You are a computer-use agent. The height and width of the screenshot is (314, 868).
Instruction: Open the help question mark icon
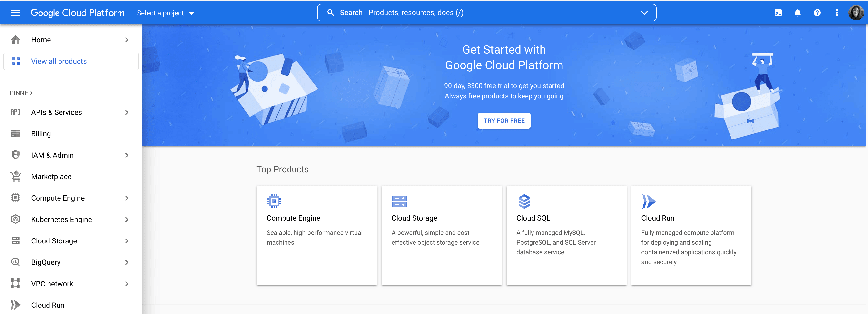pyautogui.click(x=817, y=13)
